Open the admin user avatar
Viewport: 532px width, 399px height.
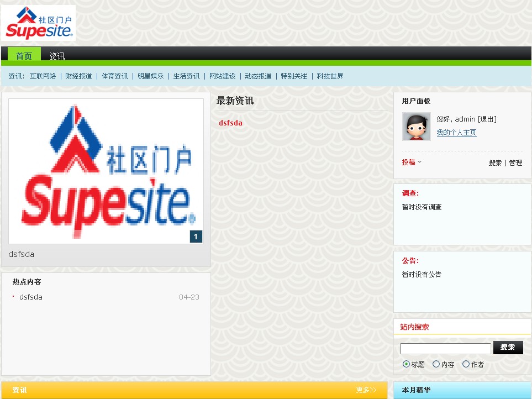tap(417, 127)
